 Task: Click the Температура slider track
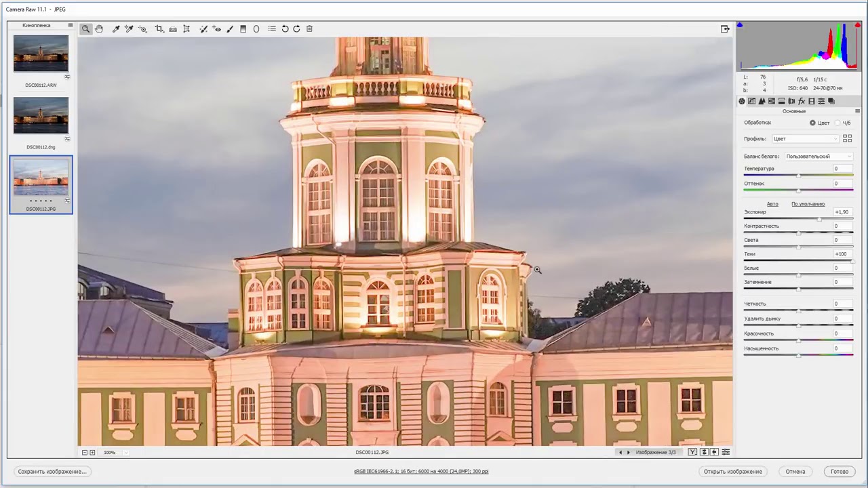point(798,176)
